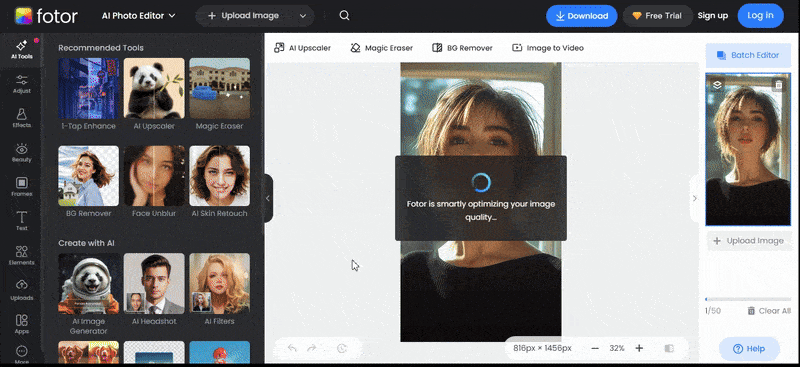Viewport: 800px width, 367px height.
Task: Select the AI Upscaler panda thumbnail
Action: (154, 88)
